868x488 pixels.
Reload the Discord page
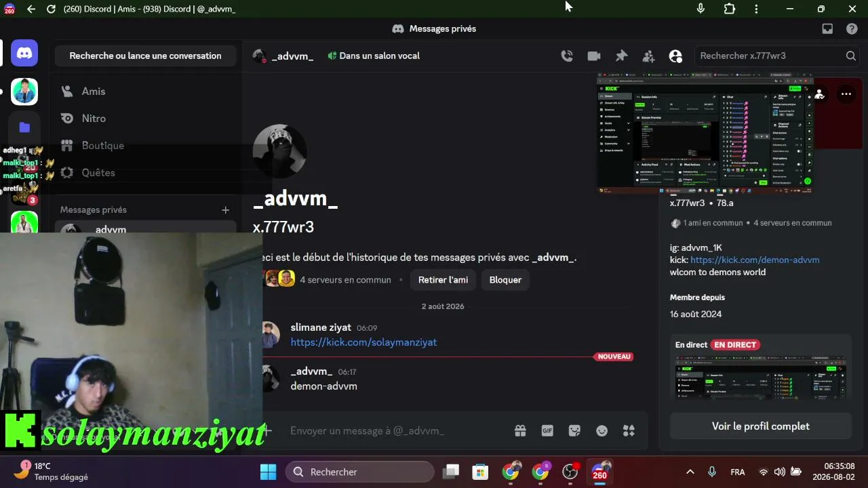pyautogui.click(x=52, y=9)
